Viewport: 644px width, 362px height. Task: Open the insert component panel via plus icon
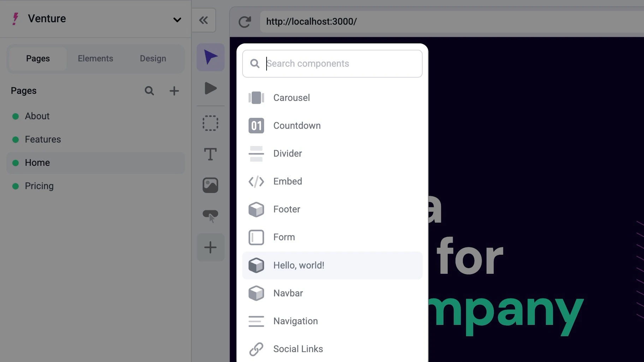tap(210, 247)
